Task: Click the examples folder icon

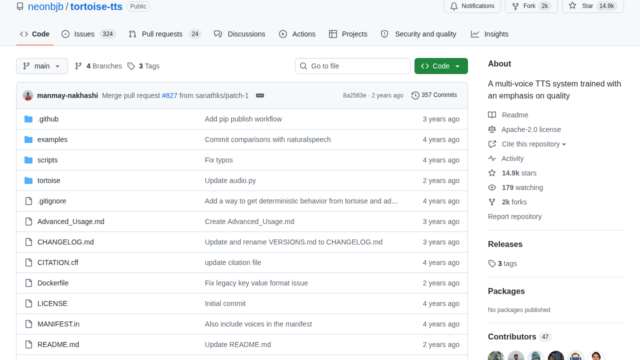Action: [28, 140]
